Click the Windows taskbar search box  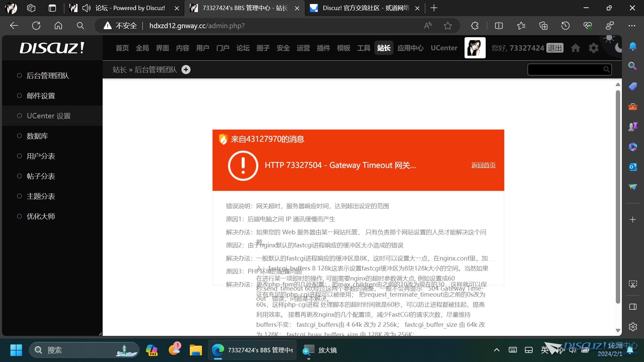point(84,350)
